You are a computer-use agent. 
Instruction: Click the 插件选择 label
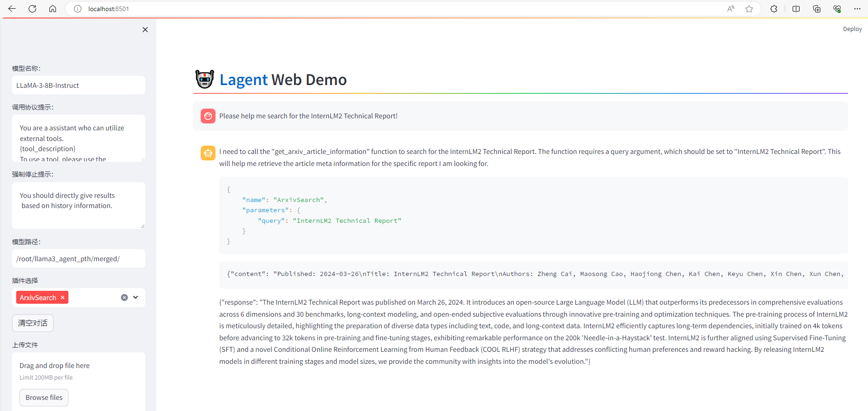[25, 281]
